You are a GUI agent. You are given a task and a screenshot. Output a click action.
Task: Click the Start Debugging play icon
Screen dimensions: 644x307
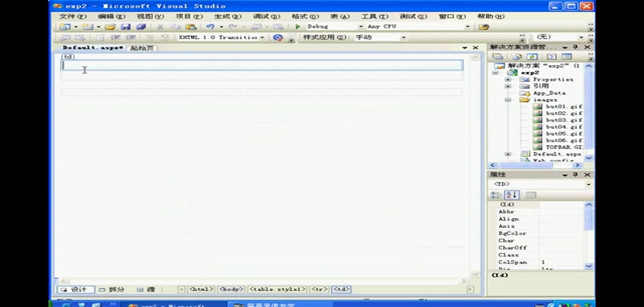click(x=298, y=27)
